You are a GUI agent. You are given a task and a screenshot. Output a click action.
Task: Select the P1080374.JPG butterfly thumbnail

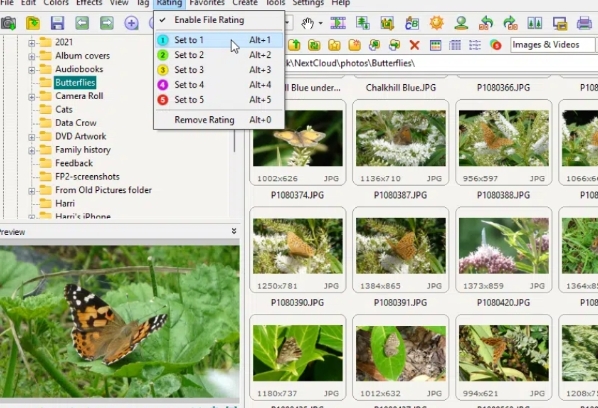click(298, 142)
